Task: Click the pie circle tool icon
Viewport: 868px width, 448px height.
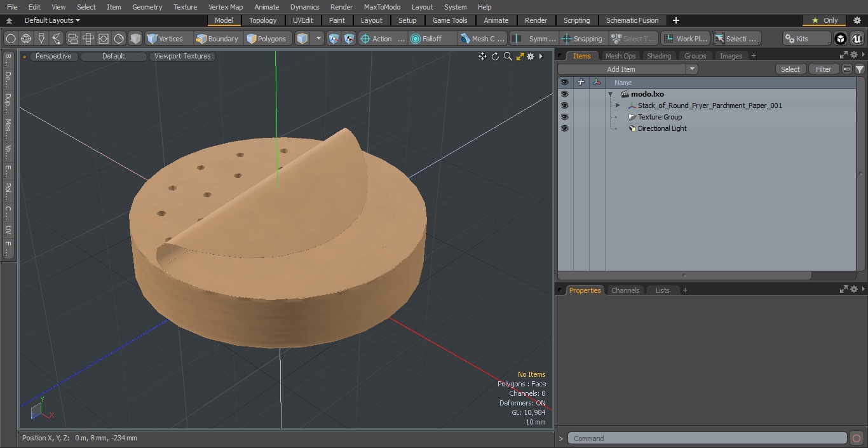Action: click(119, 39)
